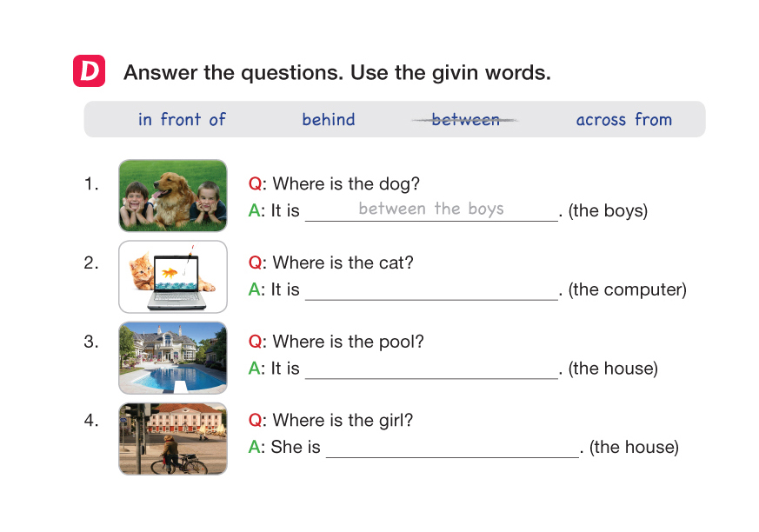Open the house with swimming pool photo
This screenshot has width=759, height=532.
(172, 357)
